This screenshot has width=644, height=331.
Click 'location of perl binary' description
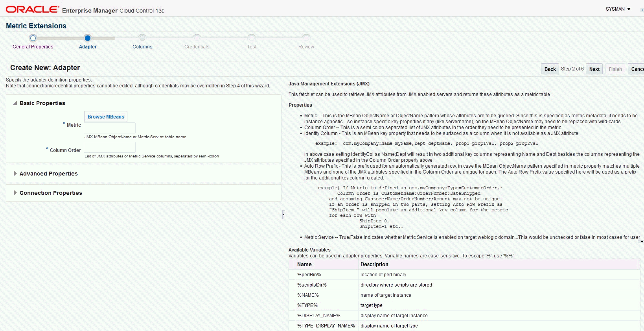pyautogui.click(x=383, y=275)
